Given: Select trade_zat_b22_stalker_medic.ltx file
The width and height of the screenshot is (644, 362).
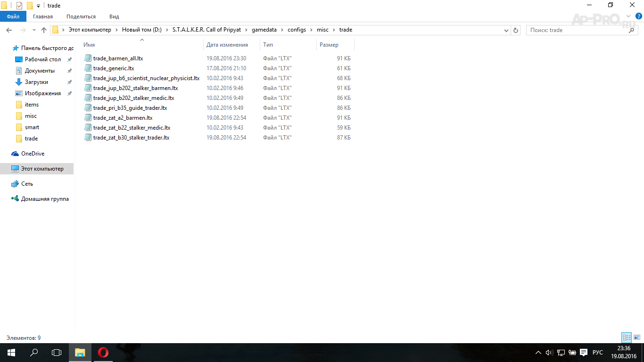Looking at the screenshot, I should click(x=132, y=128).
